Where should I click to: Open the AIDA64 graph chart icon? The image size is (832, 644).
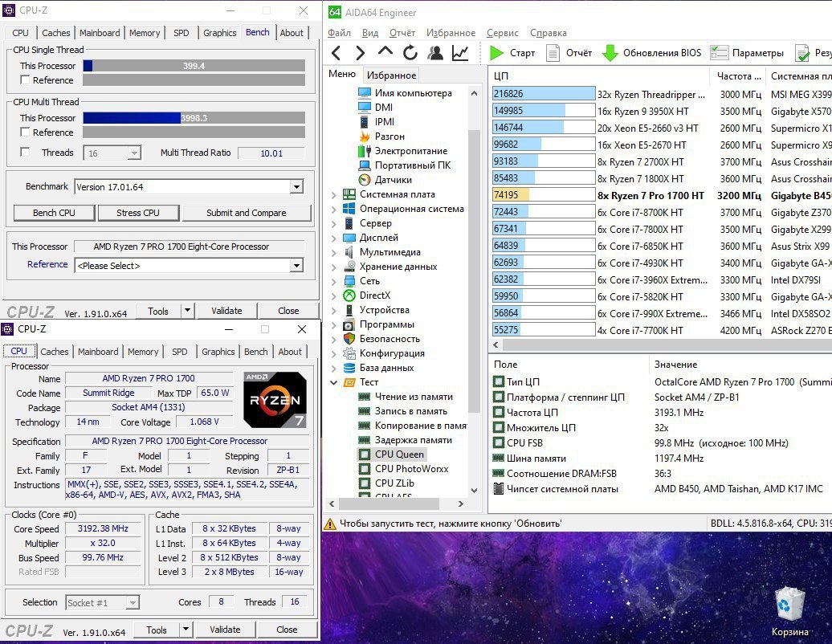(x=460, y=52)
